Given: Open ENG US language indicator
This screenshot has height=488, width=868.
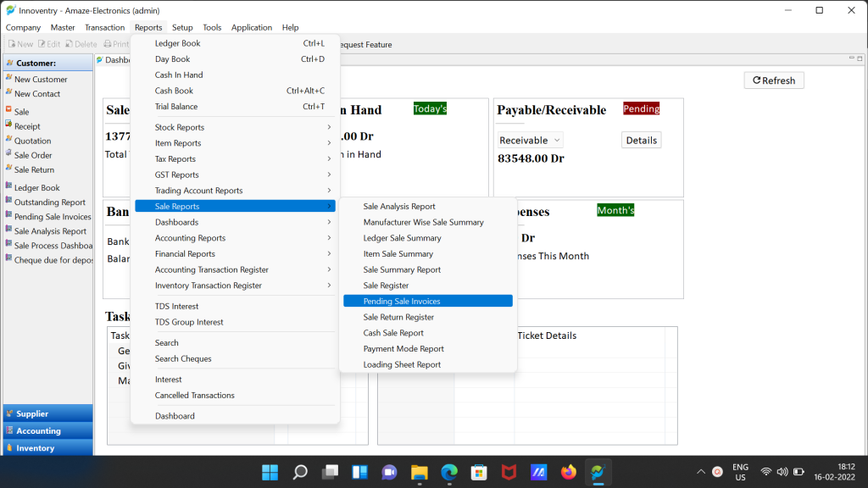Looking at the screenshot, I should pyautogui.click(x=740, y=472).
